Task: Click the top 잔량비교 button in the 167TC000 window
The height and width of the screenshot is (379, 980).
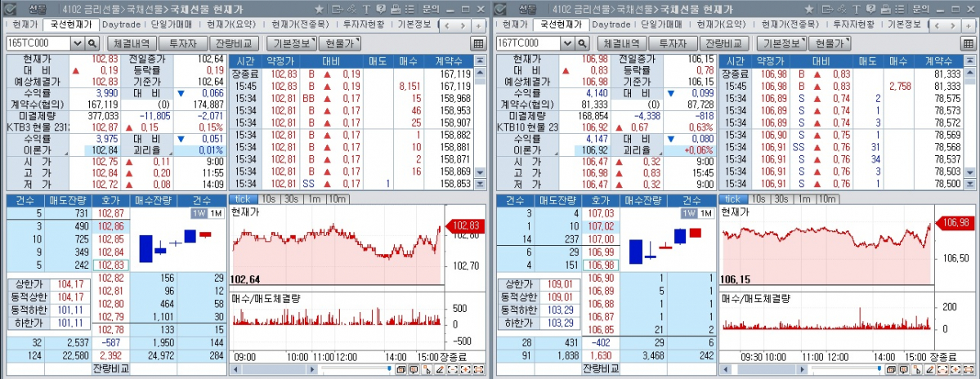Action: click(725, 43)
